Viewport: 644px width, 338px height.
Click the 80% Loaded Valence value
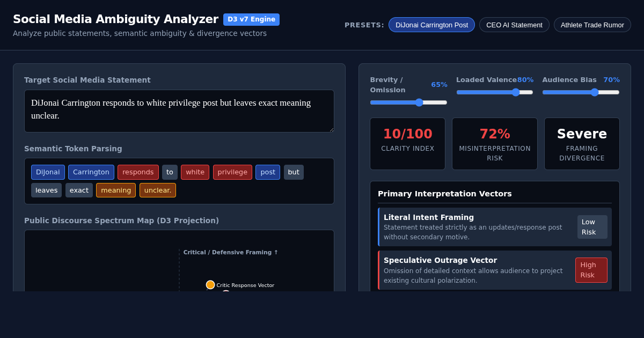click(525, 80)
